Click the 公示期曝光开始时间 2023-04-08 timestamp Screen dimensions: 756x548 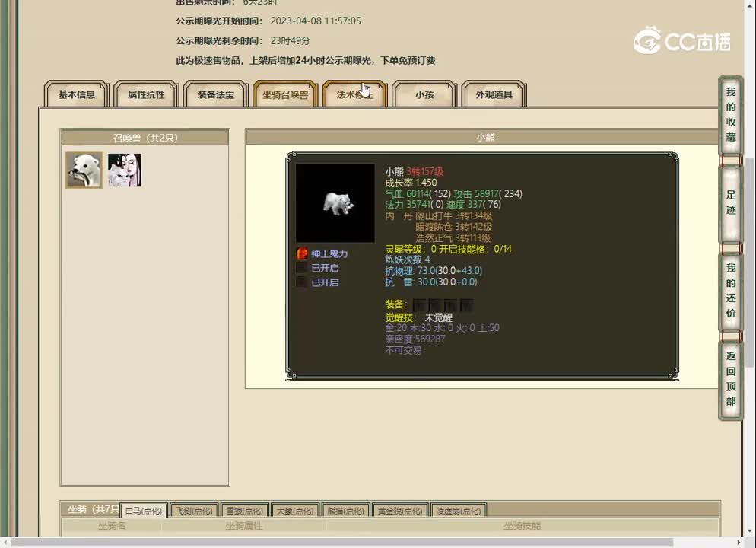[316, 21]
